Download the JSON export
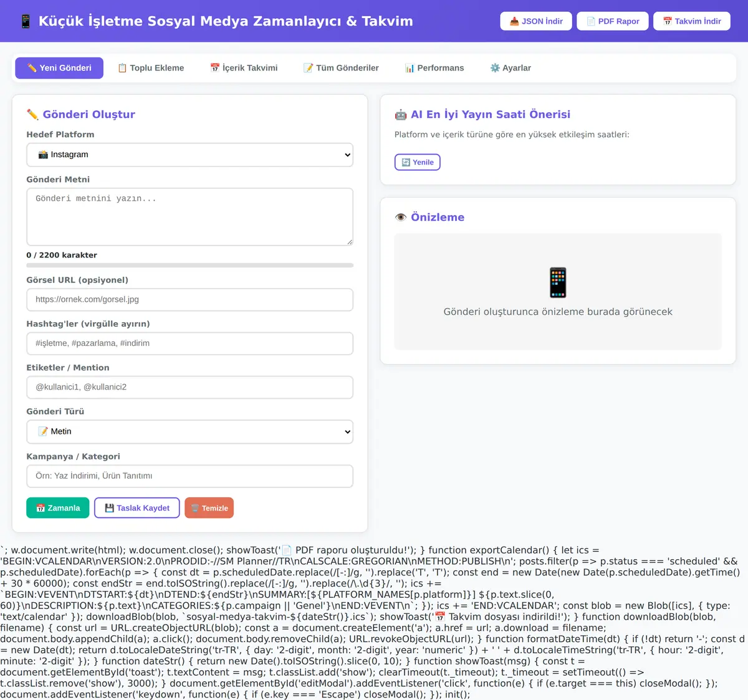 (x=536, y=21)
